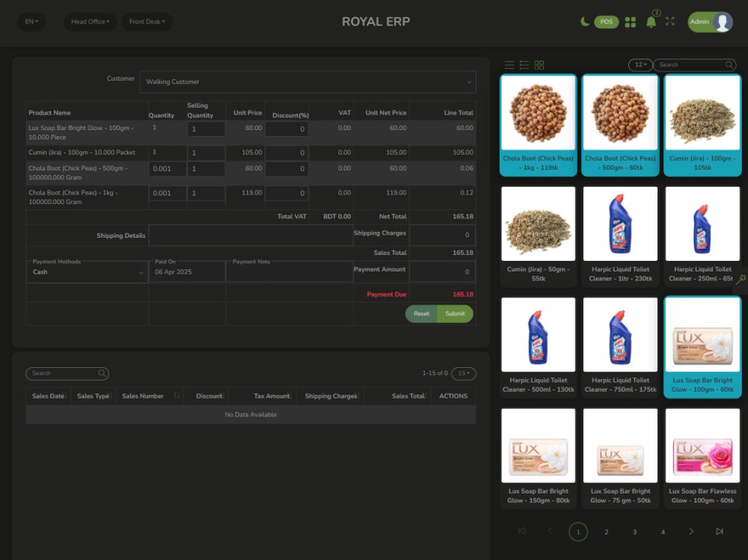Add Cumin (Jira) 50gm 55tk product

point(538,236)
